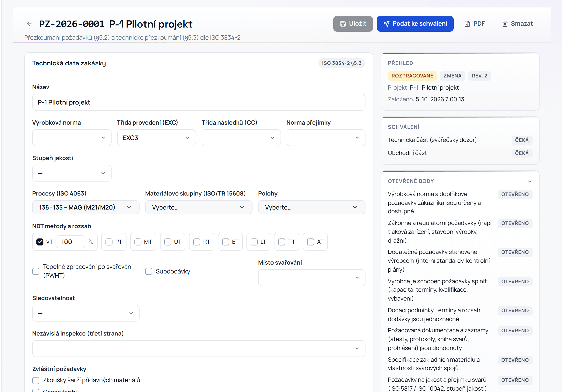Click the ISO 3834-2 §5.3 badge
Image resolution: width=562 pixels, height=392 pixels.
[x=341, y=63]
